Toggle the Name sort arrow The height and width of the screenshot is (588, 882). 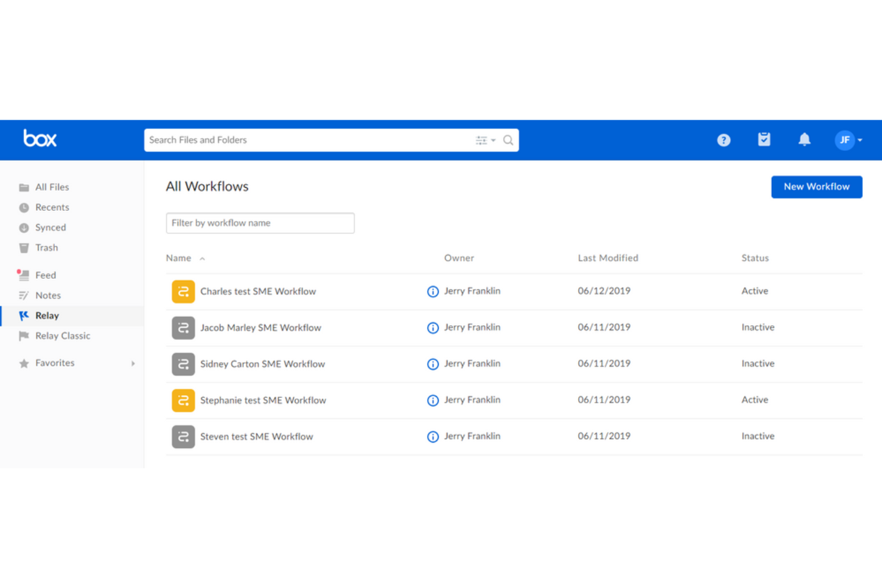coord(202,259)
